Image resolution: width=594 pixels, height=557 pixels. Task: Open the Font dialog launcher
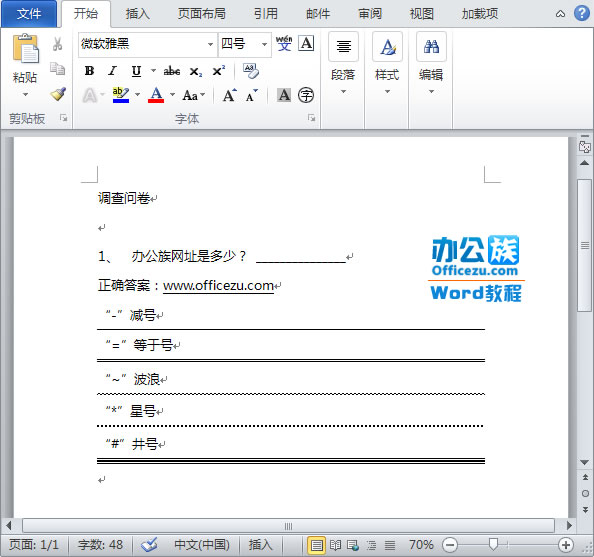(x=311, y=118)
